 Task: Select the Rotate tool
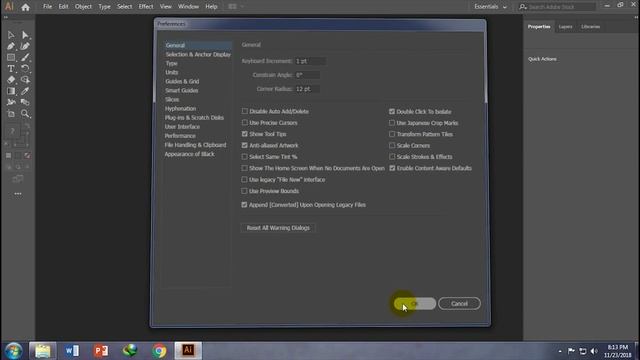coord(25,69)
